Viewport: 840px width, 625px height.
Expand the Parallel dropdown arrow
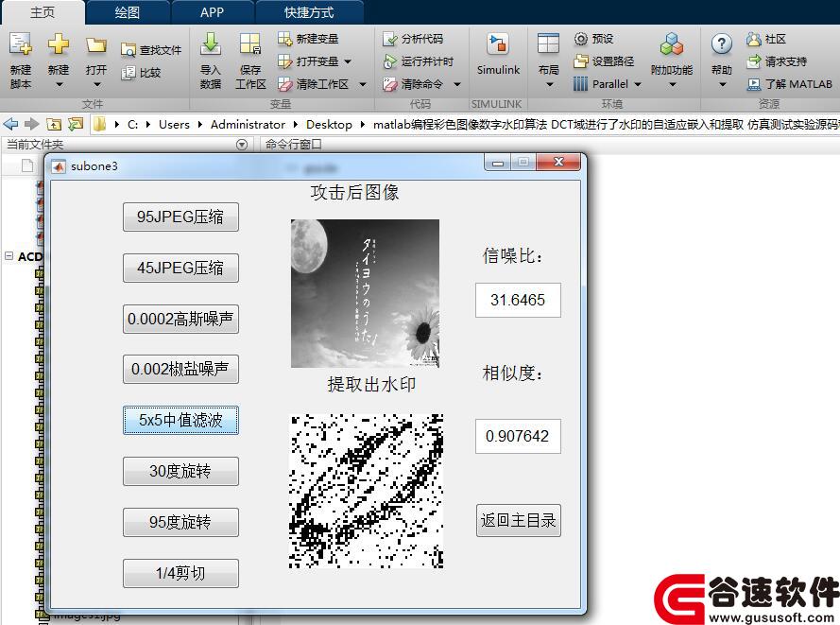(638, 84)
